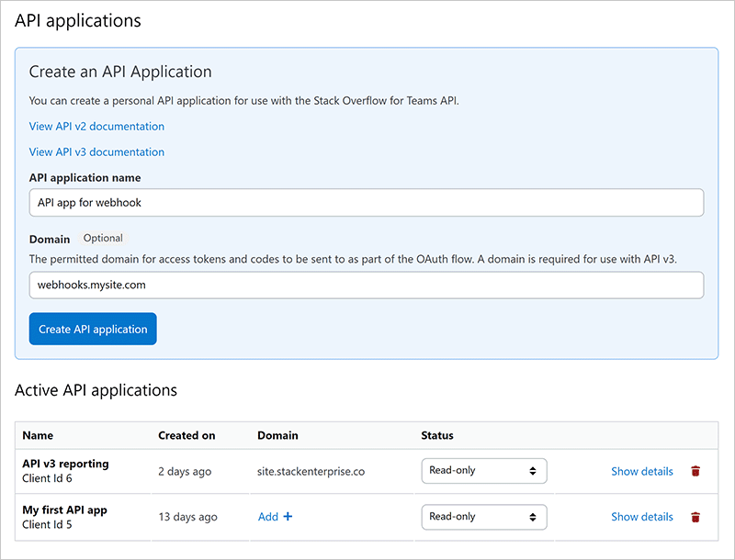
Task: Expand Status dropdown for My first API app
Action: pyautogui.click(x=483, y=517)
